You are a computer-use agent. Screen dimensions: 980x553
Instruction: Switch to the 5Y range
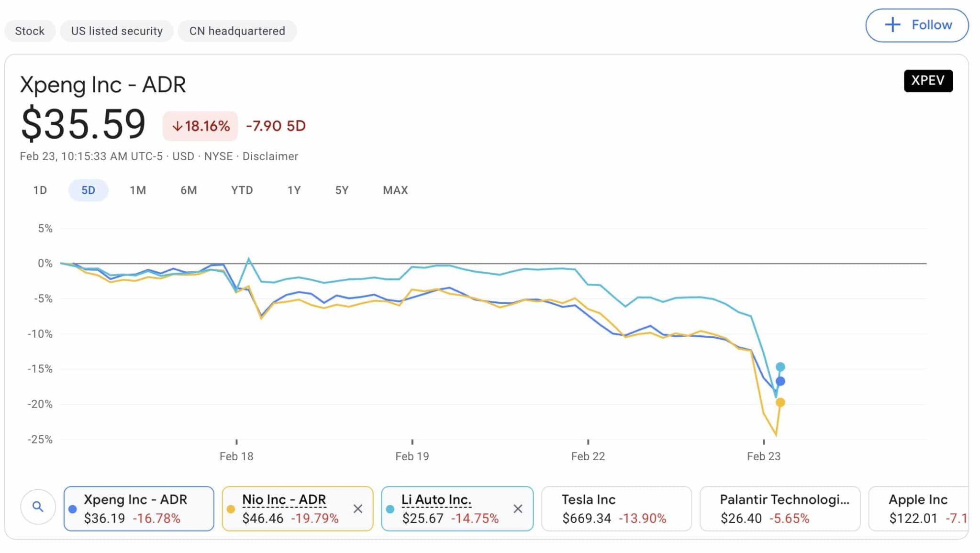click(342, 190)
